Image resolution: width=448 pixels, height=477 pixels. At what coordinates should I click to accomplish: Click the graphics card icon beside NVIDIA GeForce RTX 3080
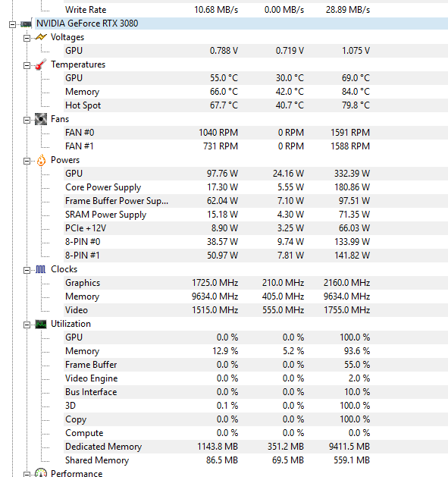tap(27, 24)
